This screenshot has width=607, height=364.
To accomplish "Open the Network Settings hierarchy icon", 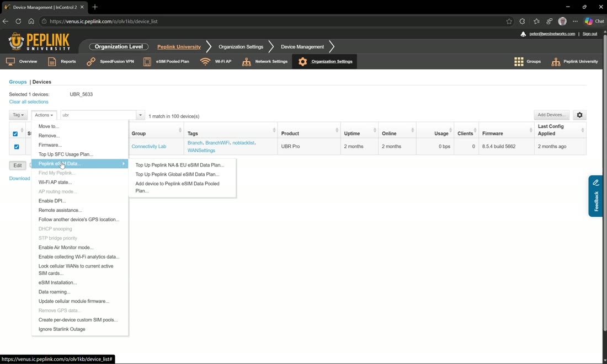I will 246,62.
